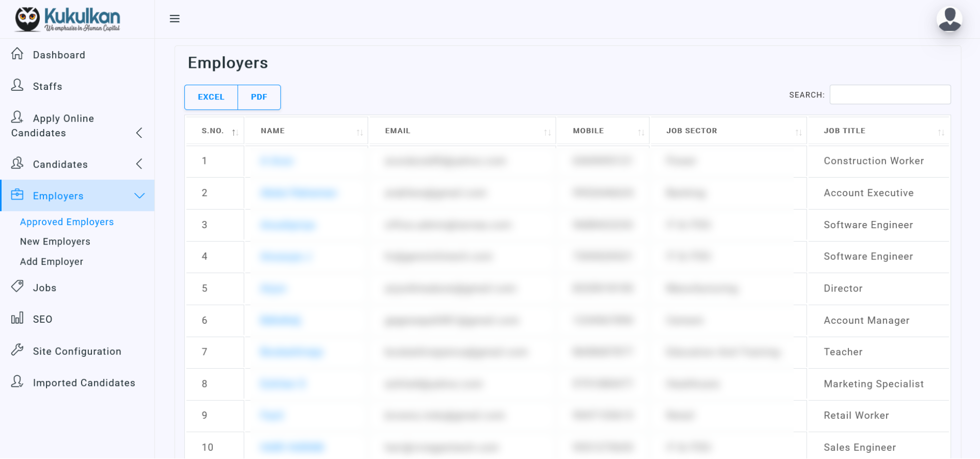Select Add Employer in sidebar
Viewport: 980px width, 459px height.
point(52,261)
